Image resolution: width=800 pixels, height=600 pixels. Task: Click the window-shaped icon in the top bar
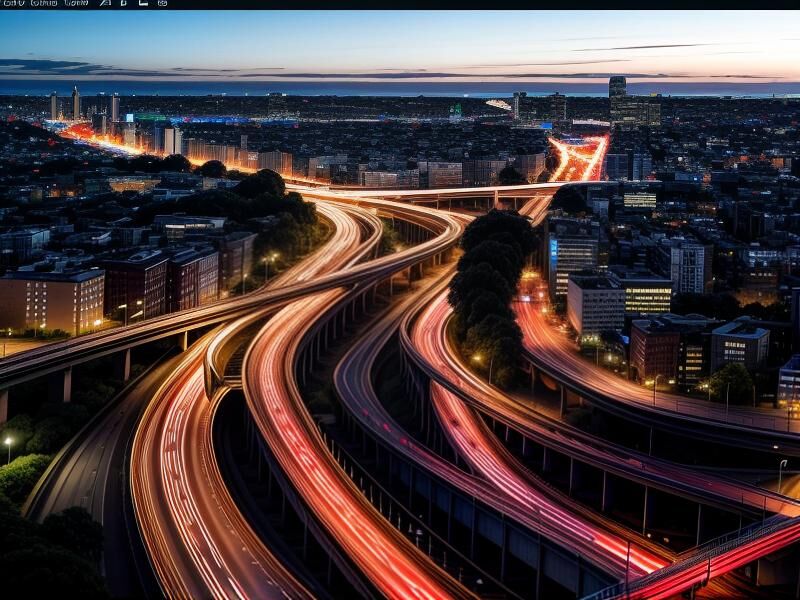(x=144, y=3)
